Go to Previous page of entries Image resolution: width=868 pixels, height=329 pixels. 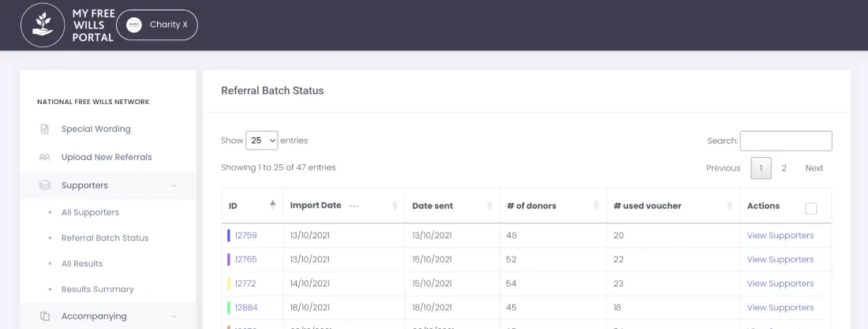coord(723,168)
